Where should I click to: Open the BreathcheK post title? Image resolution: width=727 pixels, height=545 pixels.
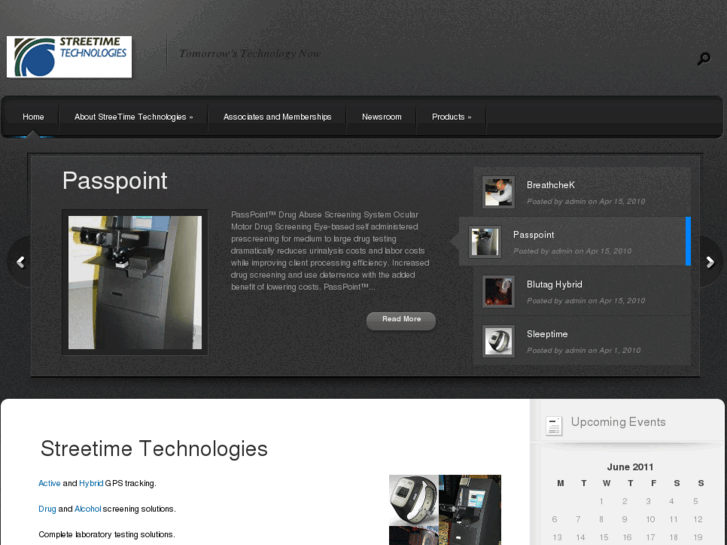pos(550,185)
